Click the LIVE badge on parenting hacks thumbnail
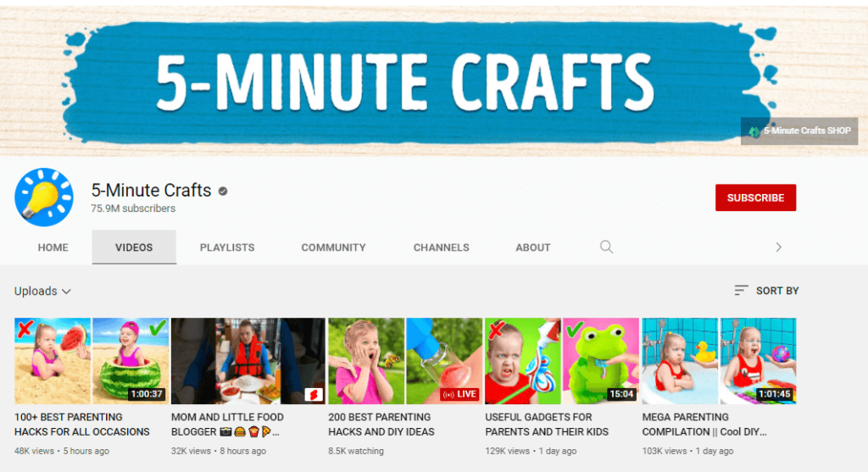This screenshot has width=868, height=472. click(460, 394)
